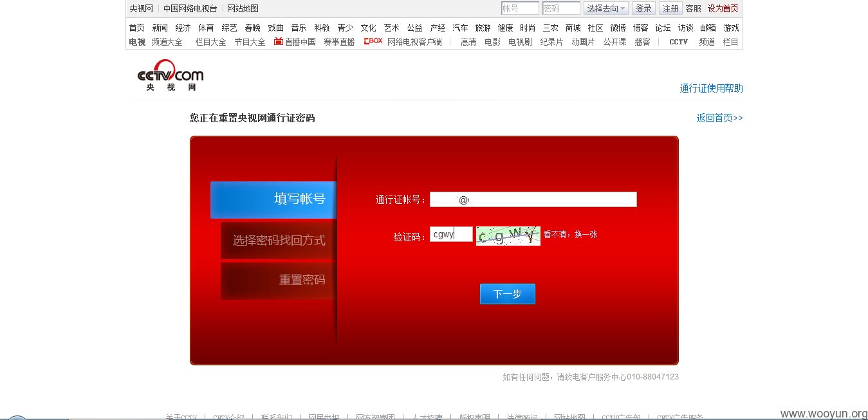Open 网站地图 link in top bar
The height and width of the screenshot is (420, 868).
243,8
